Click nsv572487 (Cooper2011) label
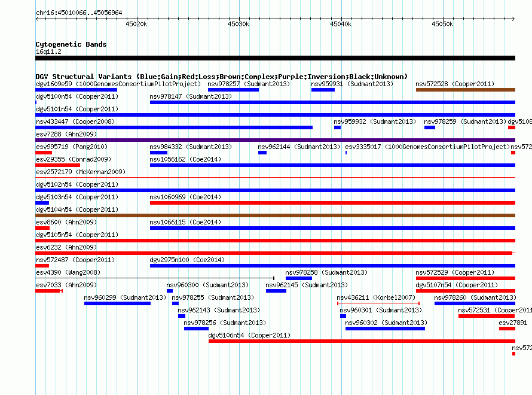Image resolution: width=532 pixels, height=395 pixels. (x=75, y=260)
